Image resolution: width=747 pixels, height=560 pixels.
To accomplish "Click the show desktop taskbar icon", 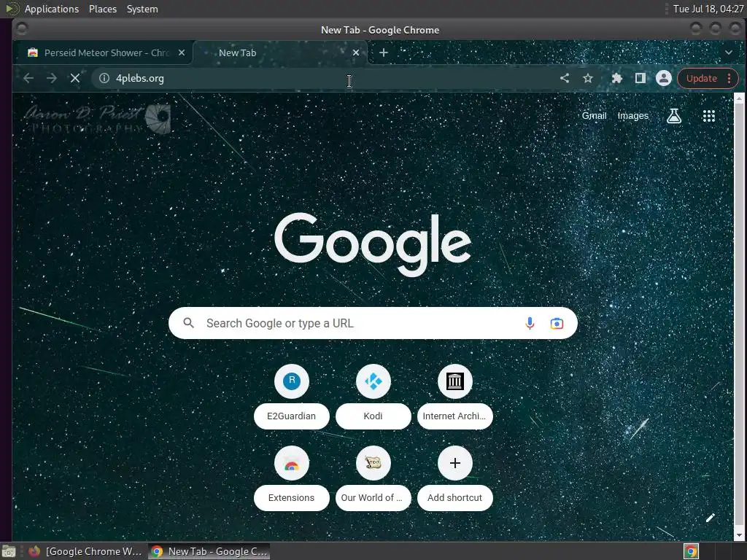I will 9,551.
